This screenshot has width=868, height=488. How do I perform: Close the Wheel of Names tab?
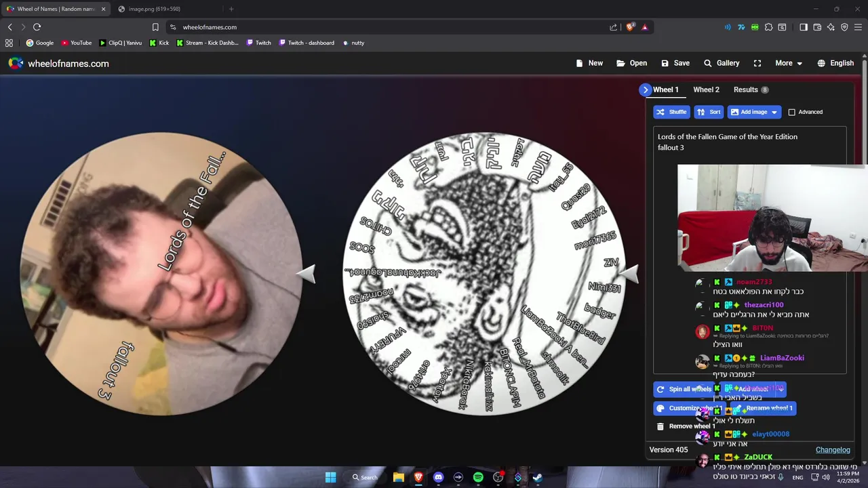103,9
